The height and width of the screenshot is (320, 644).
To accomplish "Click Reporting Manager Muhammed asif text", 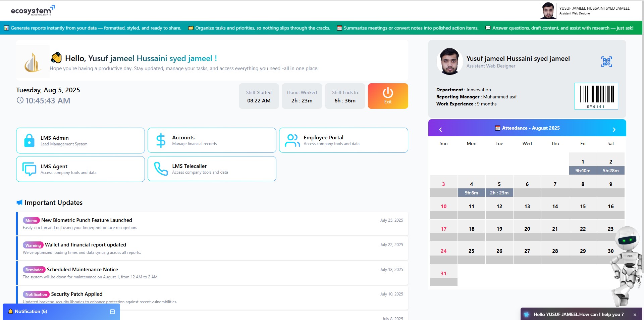I will click(x=476, y=97).
